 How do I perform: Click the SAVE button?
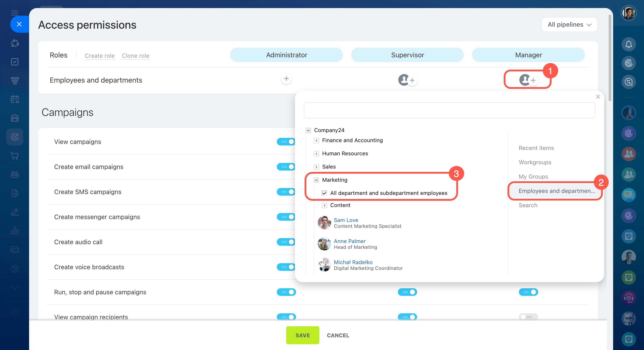(x=303, y=335)
